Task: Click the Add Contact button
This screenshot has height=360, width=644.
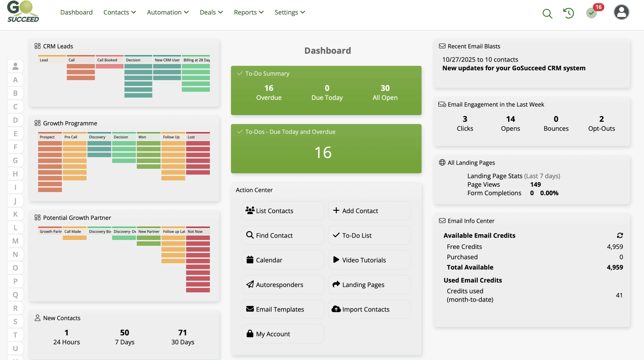Action: click(x=369, y=211)
